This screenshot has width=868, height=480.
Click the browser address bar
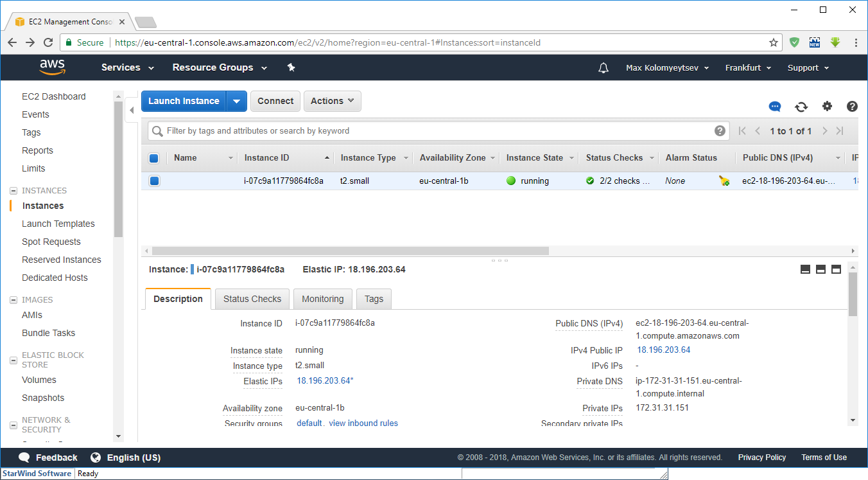(x=421, y=42)
